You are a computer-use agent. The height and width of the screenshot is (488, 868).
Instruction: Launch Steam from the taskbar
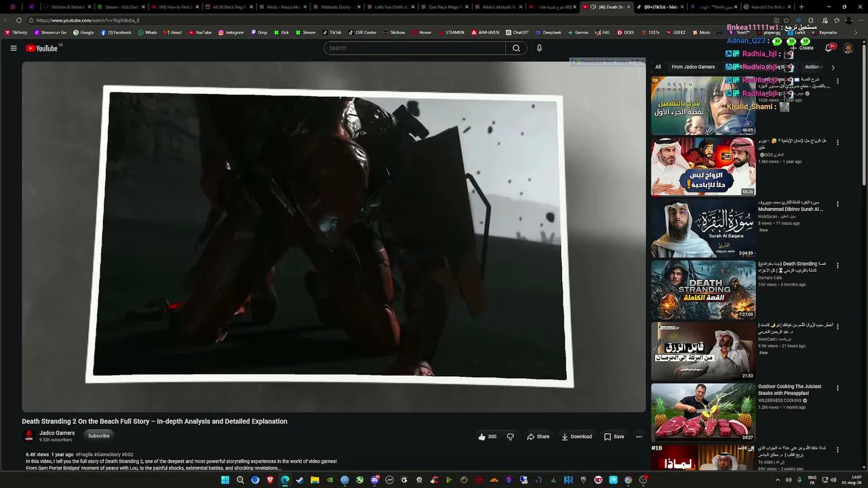pos(300,480)
